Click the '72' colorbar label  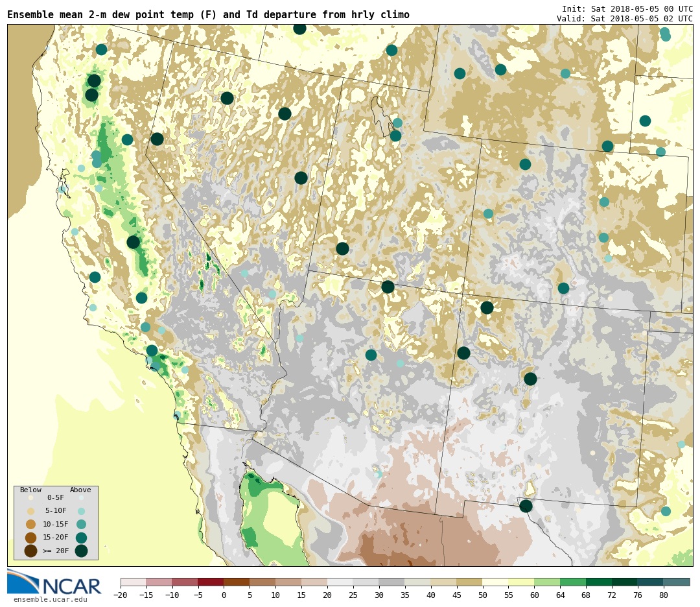click(x=612, y=595)
